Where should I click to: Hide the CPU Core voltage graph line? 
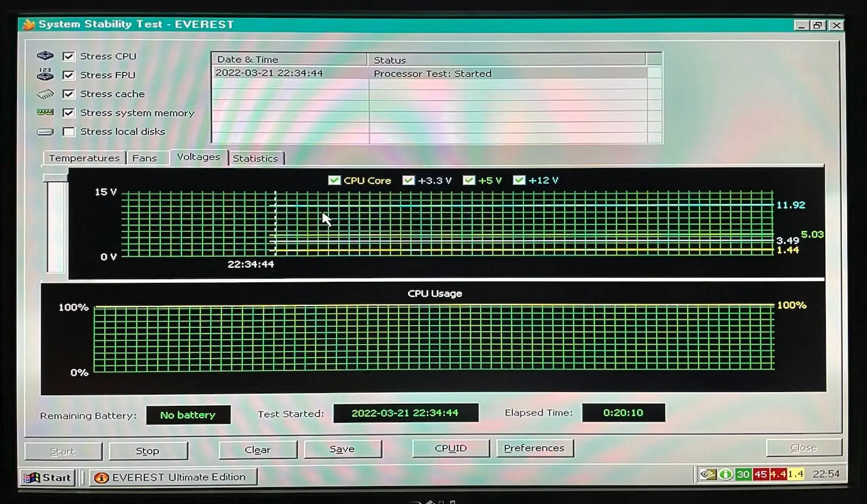334,180
